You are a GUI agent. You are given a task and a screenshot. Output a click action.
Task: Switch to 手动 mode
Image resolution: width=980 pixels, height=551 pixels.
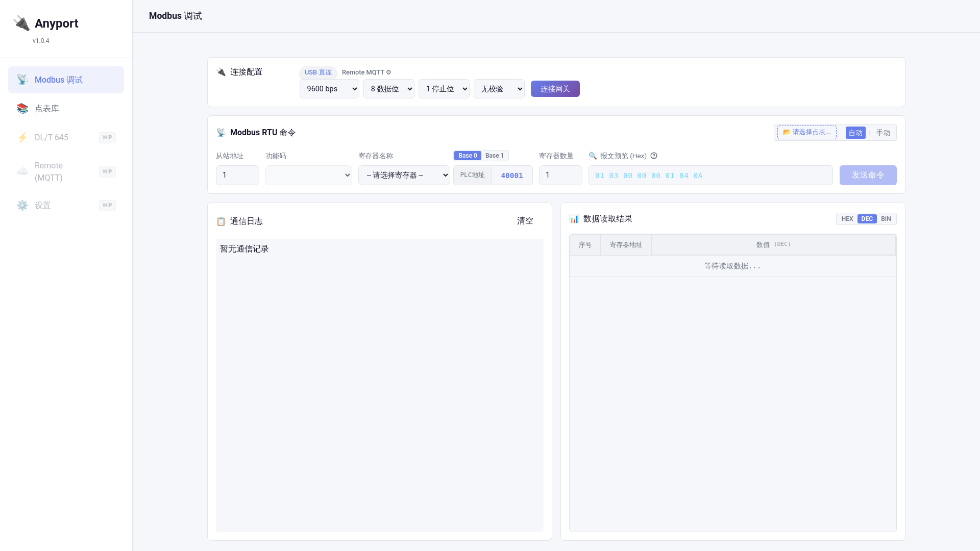click(883, 133)
